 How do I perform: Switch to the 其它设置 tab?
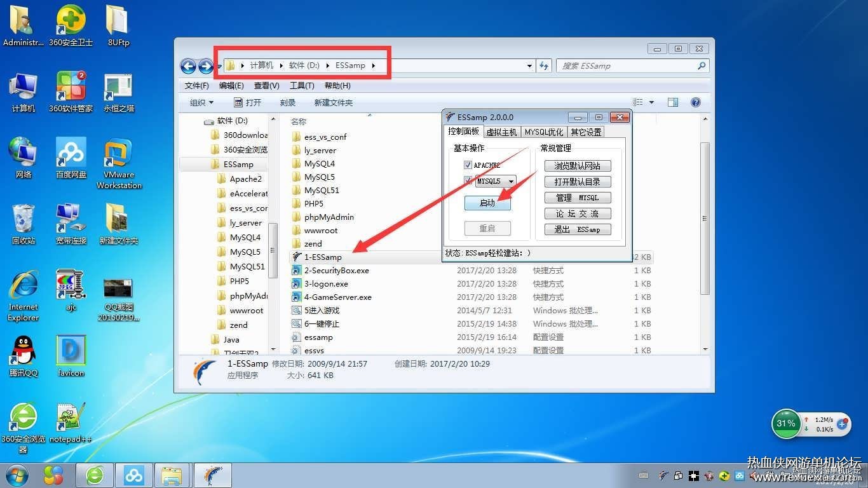586,132
